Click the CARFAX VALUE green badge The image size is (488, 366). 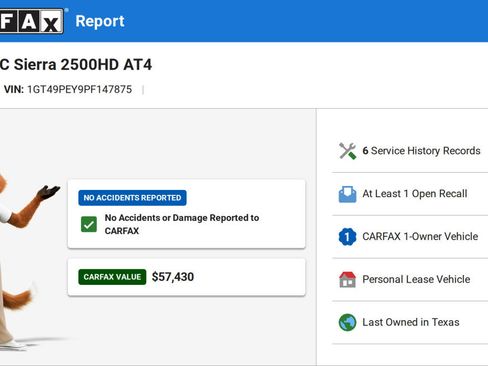(112, 277)
